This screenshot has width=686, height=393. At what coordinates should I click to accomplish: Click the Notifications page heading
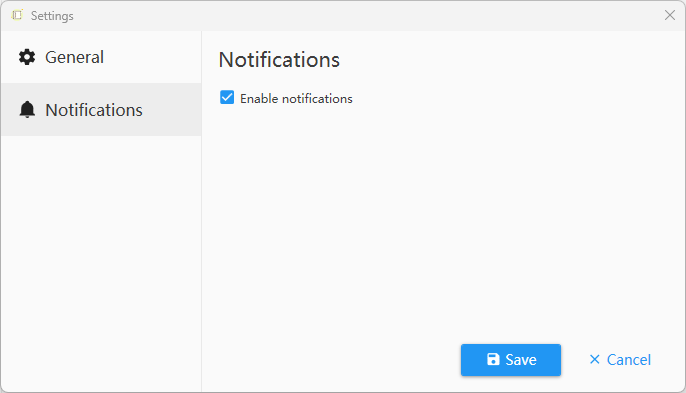tap(279, 60)
